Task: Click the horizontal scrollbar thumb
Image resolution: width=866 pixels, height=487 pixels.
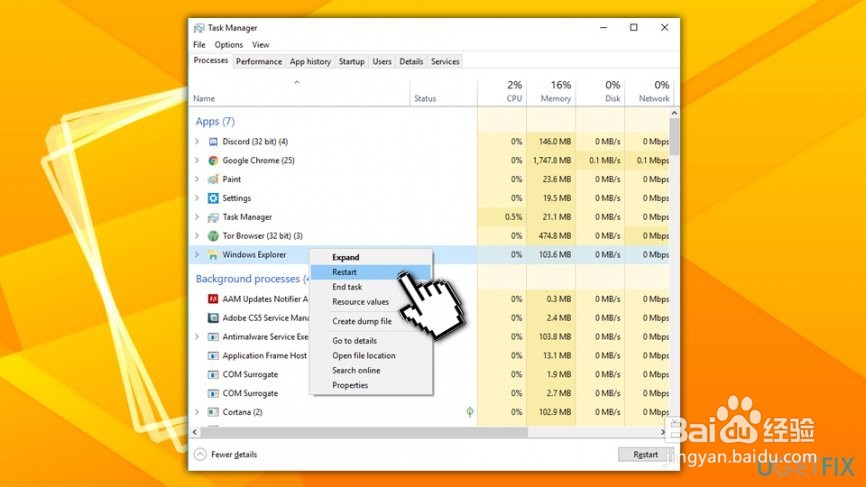Action: pos(363,432)
